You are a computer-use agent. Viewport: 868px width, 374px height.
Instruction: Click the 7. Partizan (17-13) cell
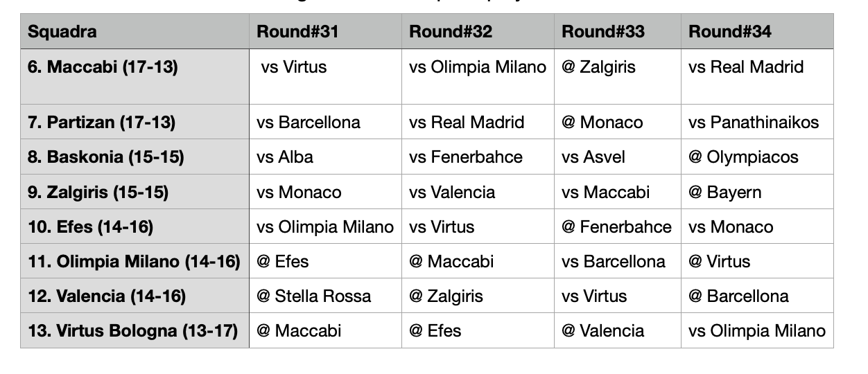(x=134, y=122)
